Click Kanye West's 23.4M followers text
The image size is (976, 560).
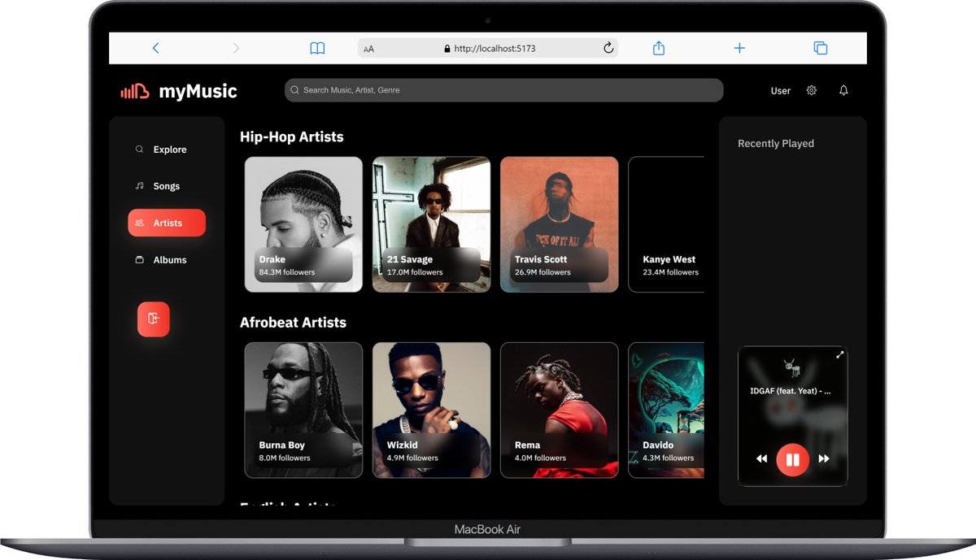[670, 272]
